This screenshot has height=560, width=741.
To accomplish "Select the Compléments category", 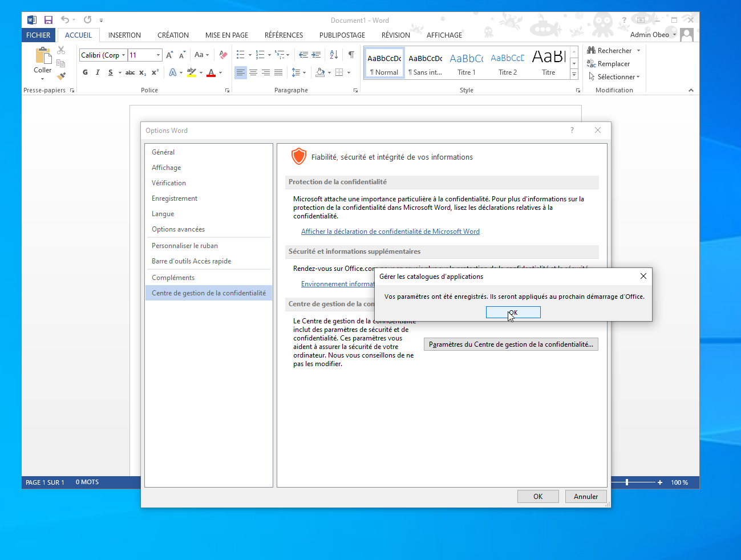I will (209, 278).
